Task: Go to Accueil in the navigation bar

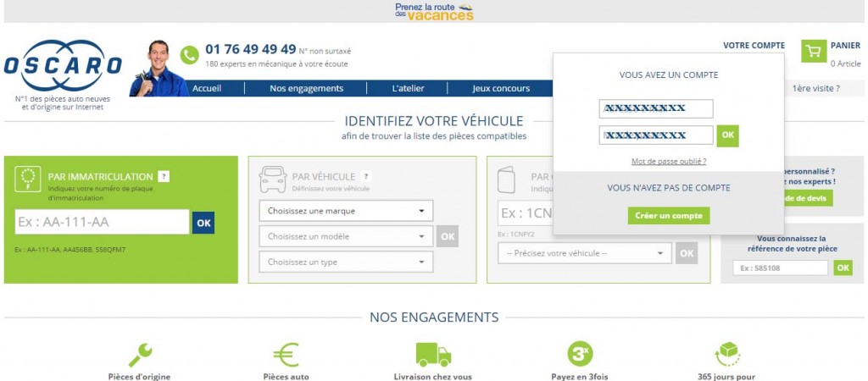Action: (207, 88)
